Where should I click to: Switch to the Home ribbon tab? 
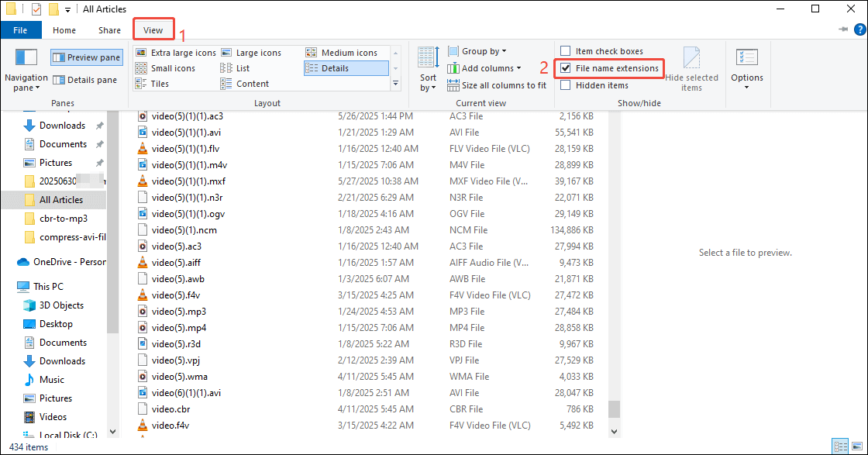point(64,30)
